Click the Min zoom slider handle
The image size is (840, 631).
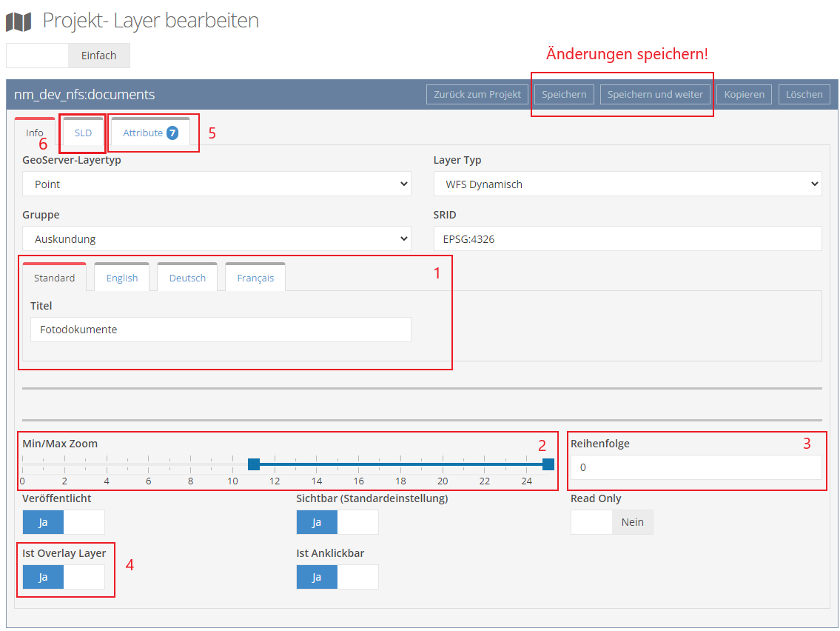coord(254,464)
